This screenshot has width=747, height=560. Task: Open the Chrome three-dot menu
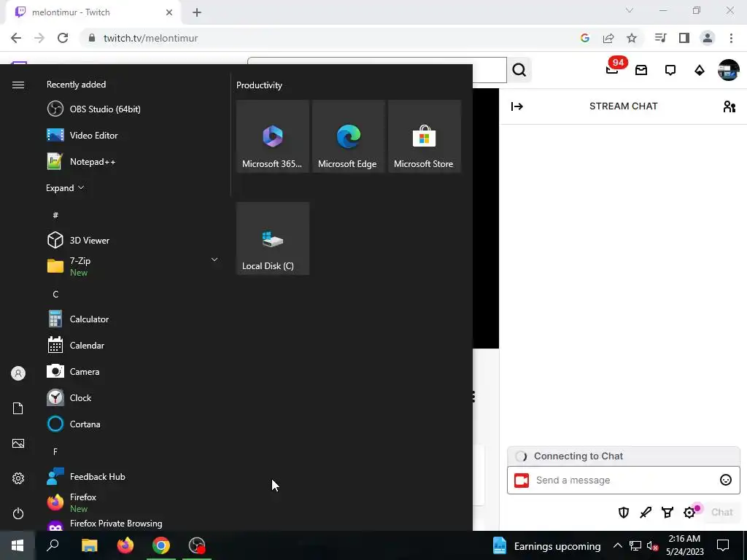click(731, 38)
